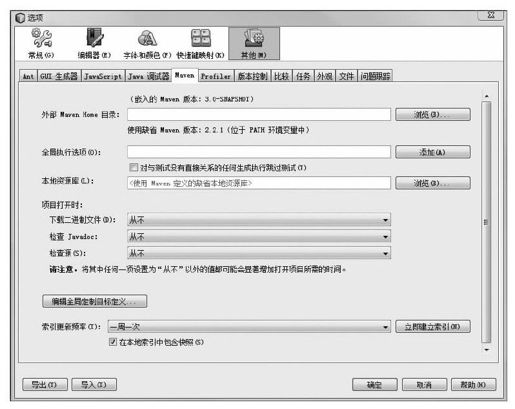Screen dimensions: 515x409
Task: Click 立即建立索引 button
Action: point(433,327)
